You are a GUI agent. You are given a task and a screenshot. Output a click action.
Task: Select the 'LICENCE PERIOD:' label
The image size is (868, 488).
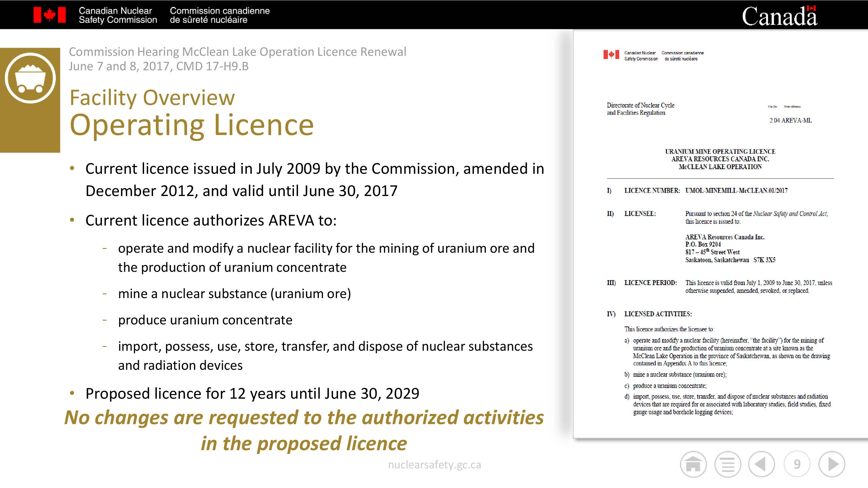(650, 283)
